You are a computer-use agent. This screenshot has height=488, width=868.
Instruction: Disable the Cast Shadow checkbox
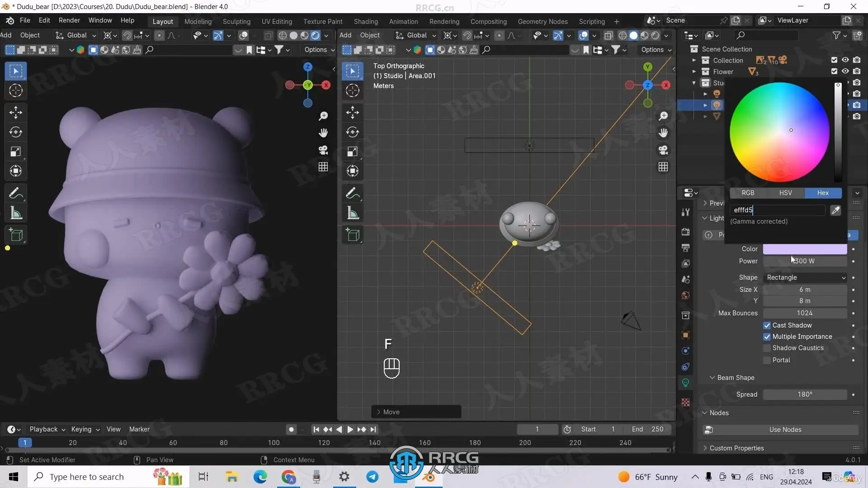tap(767, 325)
